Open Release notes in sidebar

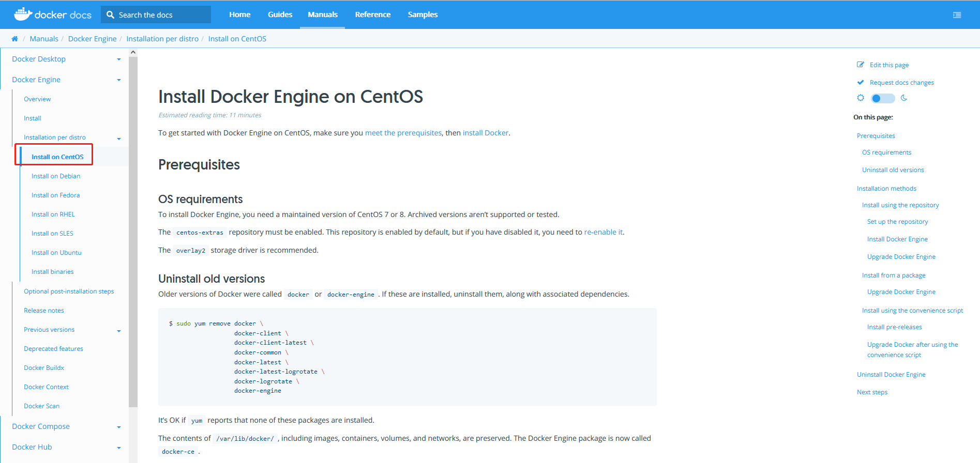[x=44, y=311]
